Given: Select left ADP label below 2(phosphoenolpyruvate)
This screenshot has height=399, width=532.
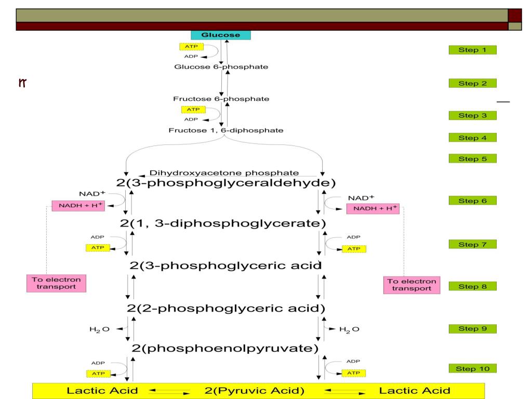Looking at the screenshot, I should click(98, 363).
